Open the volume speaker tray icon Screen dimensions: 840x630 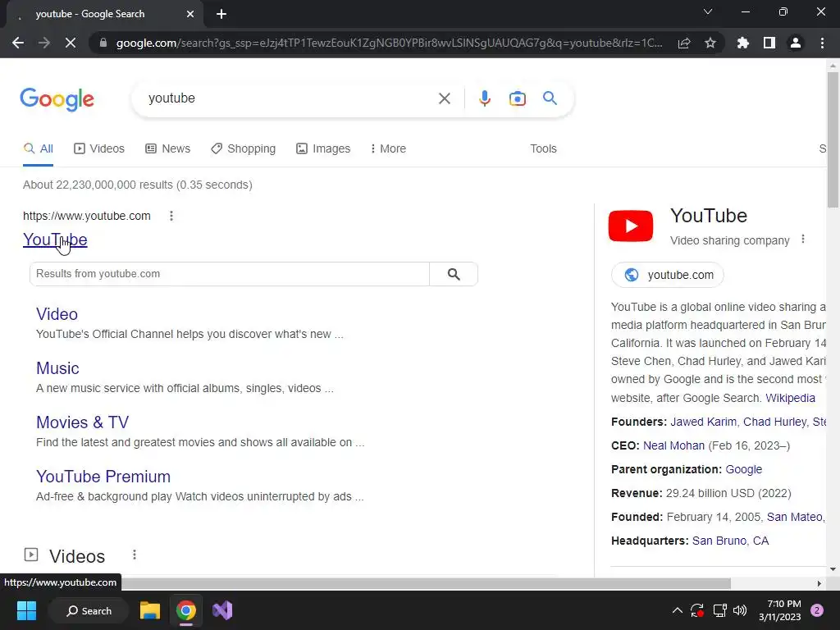[x=740, y=610]
